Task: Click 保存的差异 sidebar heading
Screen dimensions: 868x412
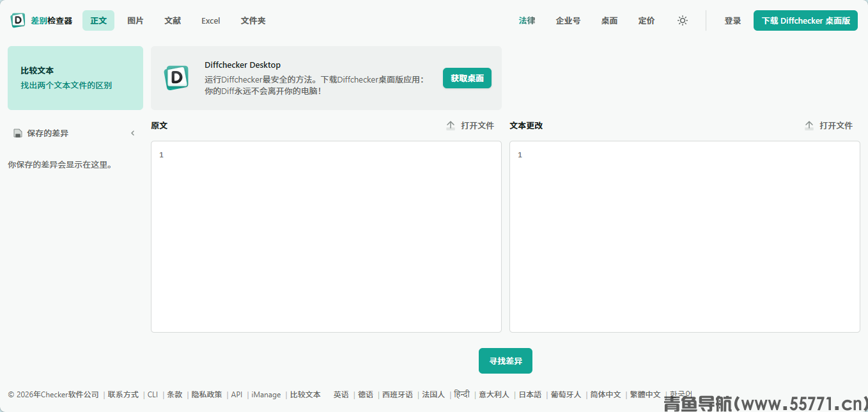Action: click(x=47, y=133)
